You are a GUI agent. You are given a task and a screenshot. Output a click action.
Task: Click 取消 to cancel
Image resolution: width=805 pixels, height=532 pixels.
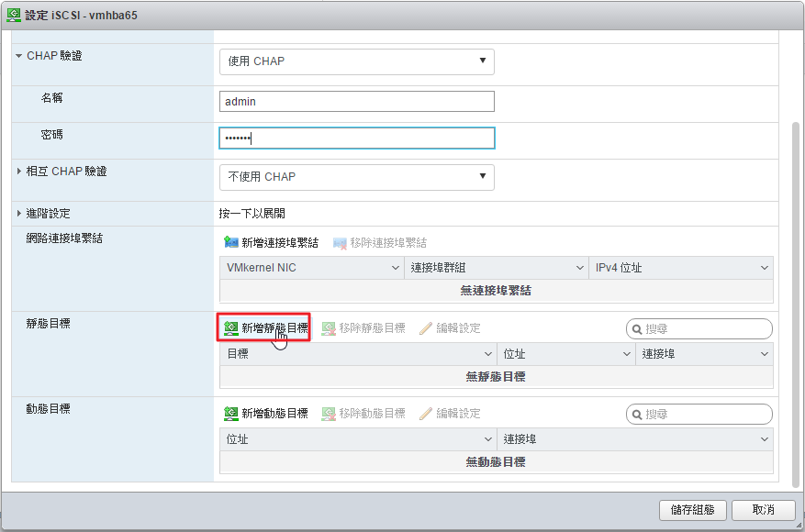point(764,510)
